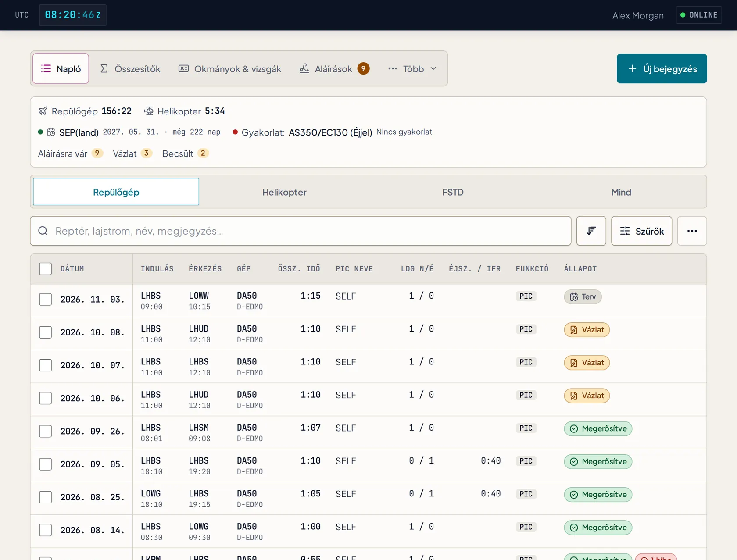Click the UTC clock display
The width and height of the screenshot is (737, 560).
click(73, 15)
